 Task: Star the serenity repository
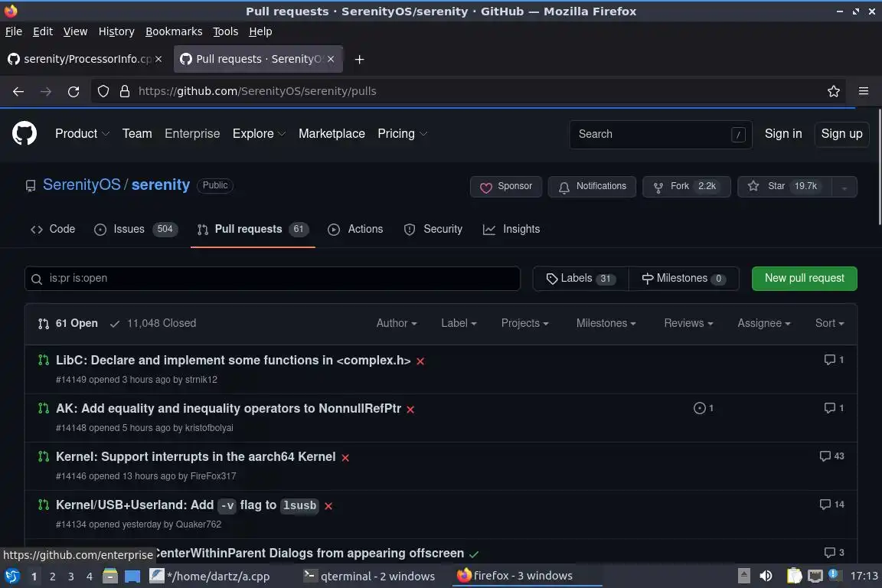784,187
